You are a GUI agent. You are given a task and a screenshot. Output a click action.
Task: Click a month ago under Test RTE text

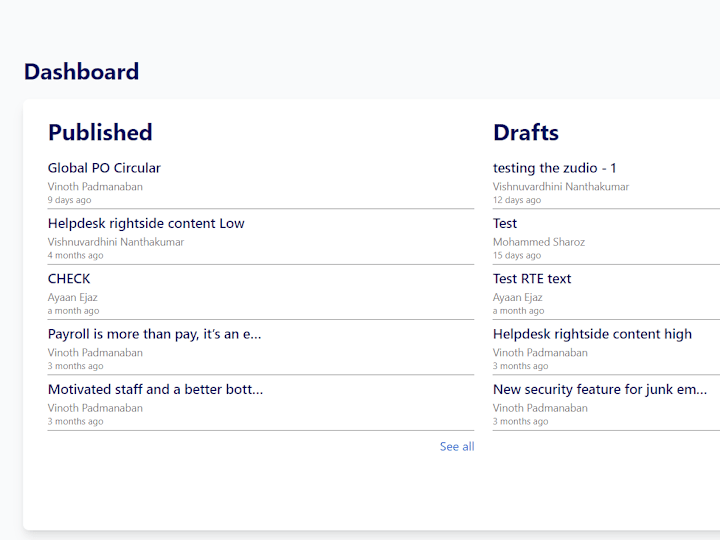click(x=518, y=311)
